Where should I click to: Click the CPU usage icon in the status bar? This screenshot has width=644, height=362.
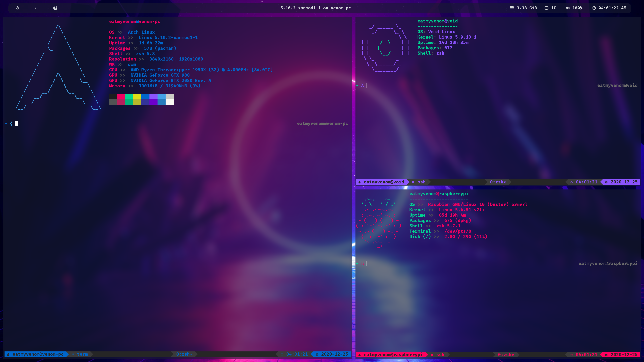click(547, 8)
